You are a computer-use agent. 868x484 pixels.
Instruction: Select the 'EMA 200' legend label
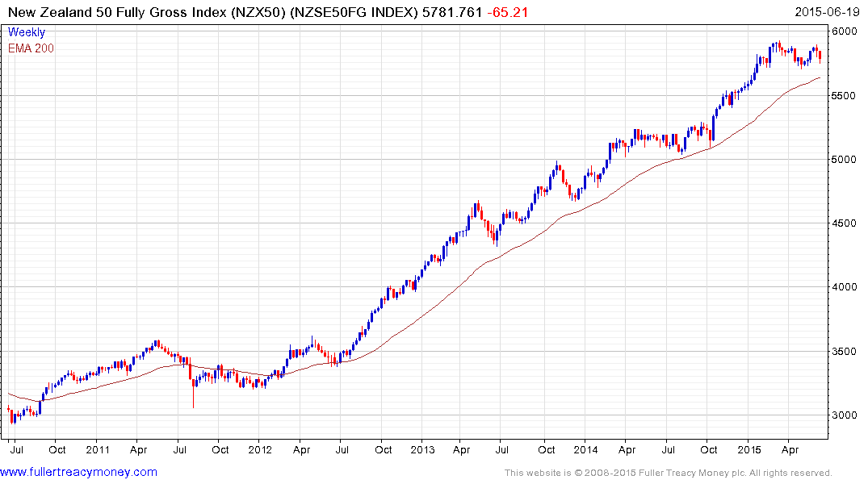click(31, 48)
